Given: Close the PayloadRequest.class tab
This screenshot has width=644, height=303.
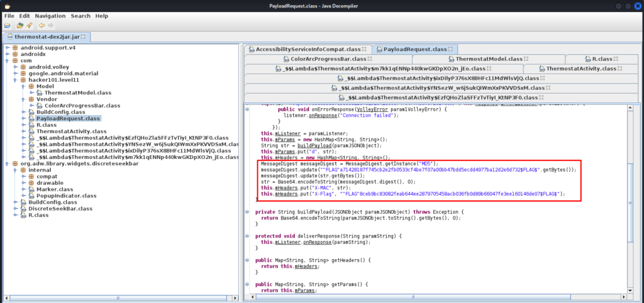Looking at the screenshot, I should (x=450, y=49).
